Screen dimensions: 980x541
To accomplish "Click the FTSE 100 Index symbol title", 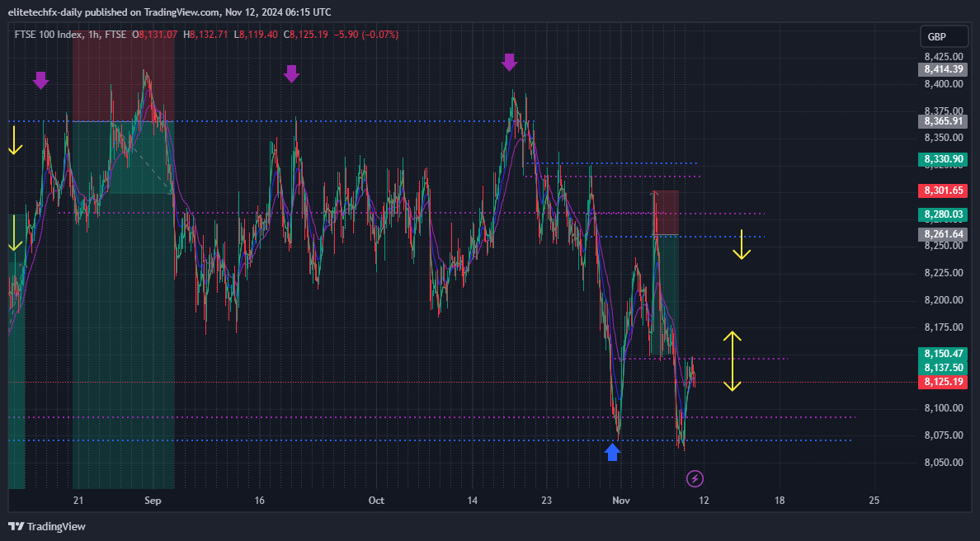I will 49,35.
